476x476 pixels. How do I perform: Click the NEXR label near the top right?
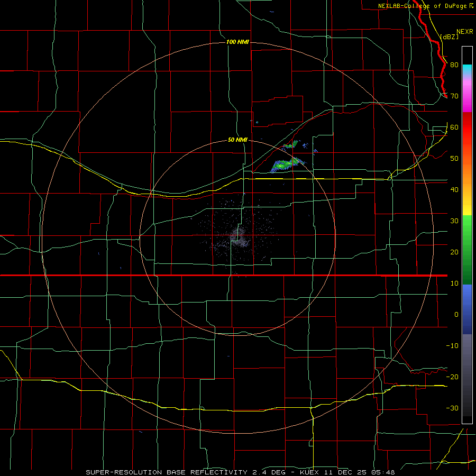464,32
